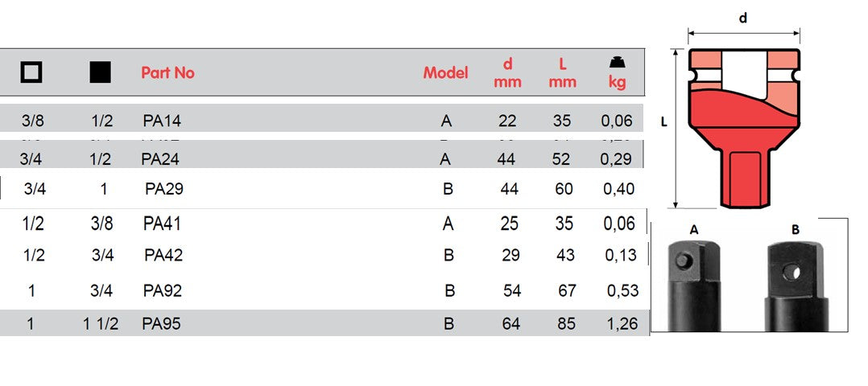Screen dimensions: 868x386
Task: Click the L dimension label beside diagram
Action: (663, 122)
